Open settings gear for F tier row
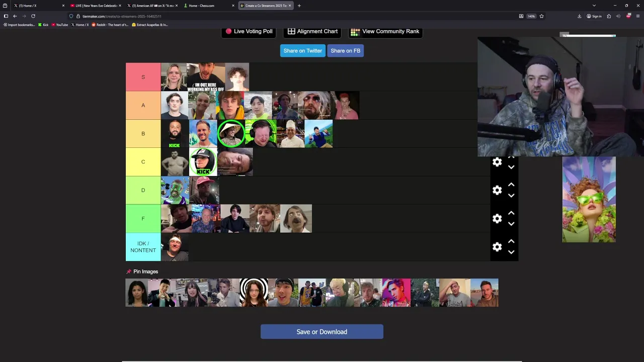Screen dimensions: 644x362 pyautogui.click(x=497, y=219)
